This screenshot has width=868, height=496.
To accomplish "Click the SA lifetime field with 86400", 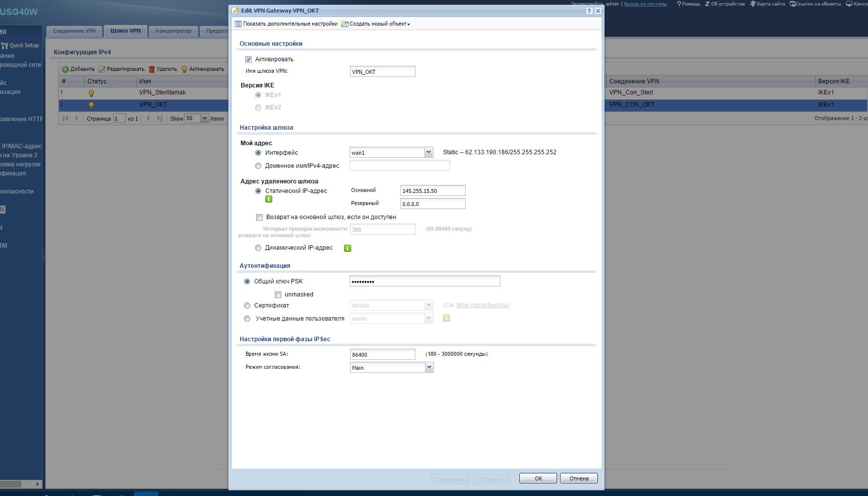I will [x=382, y=355].
